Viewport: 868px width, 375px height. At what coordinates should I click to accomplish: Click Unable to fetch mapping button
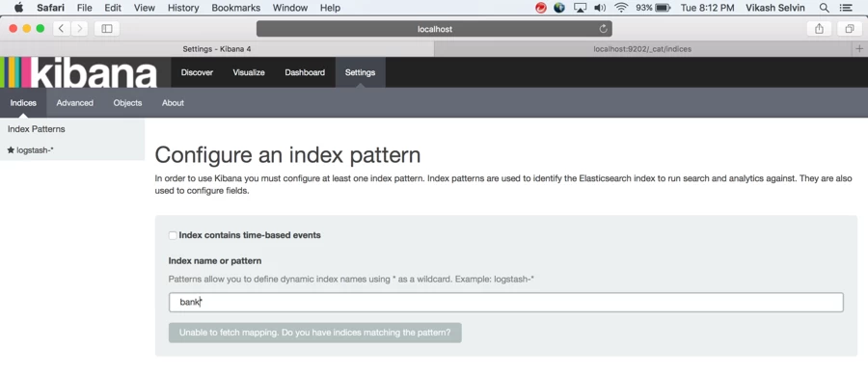[315, 333]
